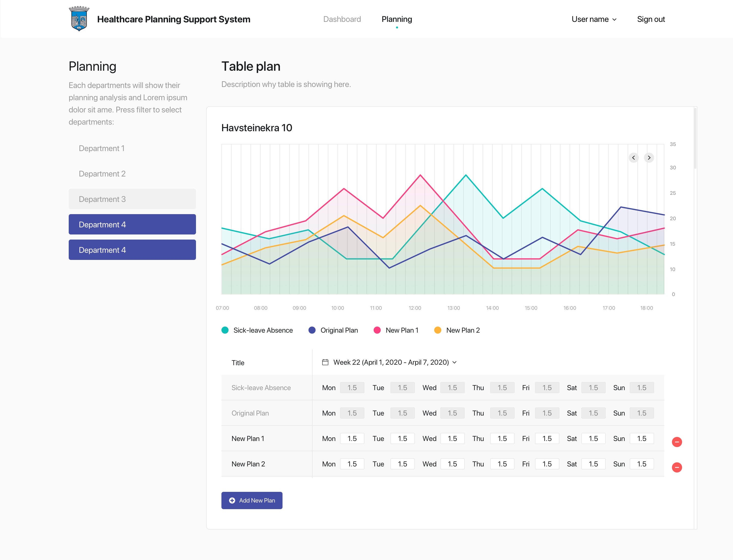Select Department 1 in sidebar

[x=132, y=148]
